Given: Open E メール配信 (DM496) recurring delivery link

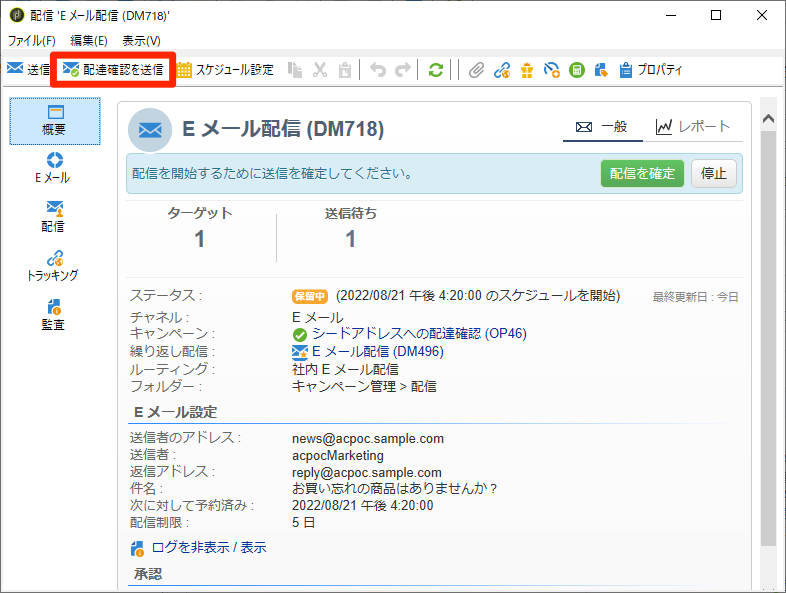Looking at the screenshot, I should [377, 351].
